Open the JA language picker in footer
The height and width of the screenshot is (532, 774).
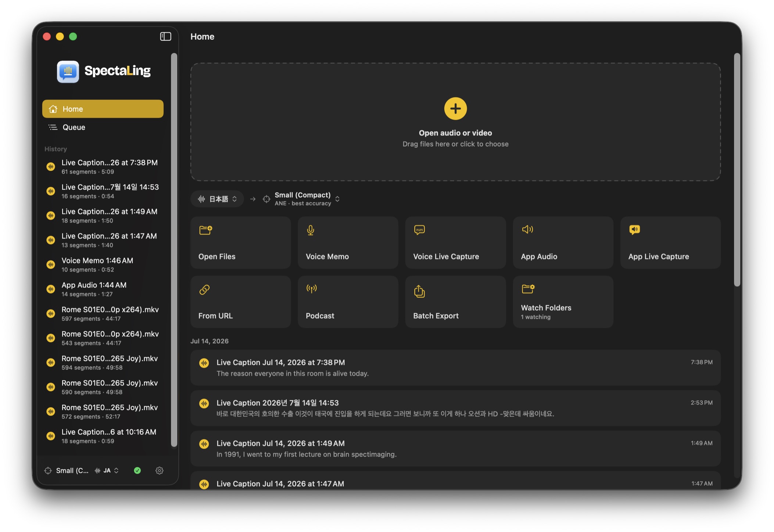pyautogui.click(x=107, y=470)
